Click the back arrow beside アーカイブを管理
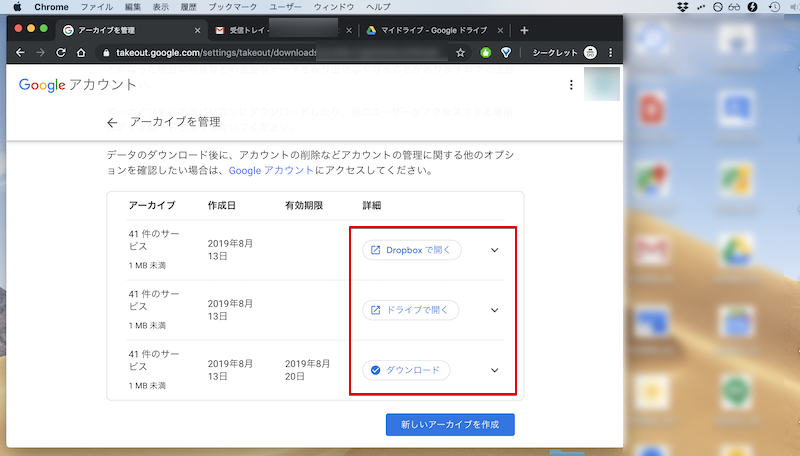Screen dimensions: 800x456 click(112, 123)
